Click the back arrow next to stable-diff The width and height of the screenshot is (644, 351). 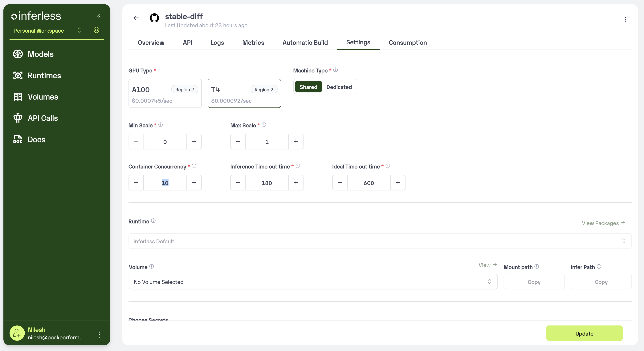(136, 18)
